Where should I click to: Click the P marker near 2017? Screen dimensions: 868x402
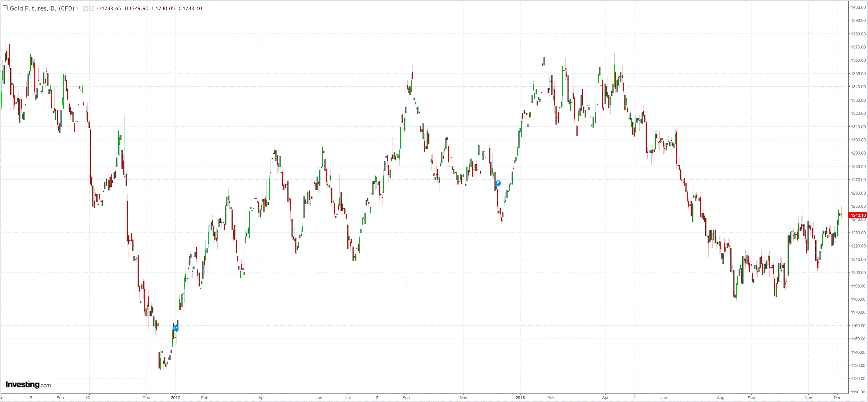(175, 328)
